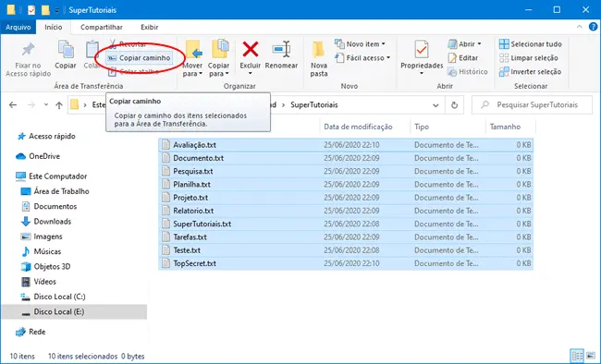Switch to the Exibir ribbon tab
The width and height of the screenshot is (601, 364).
(x=150, y=27)
